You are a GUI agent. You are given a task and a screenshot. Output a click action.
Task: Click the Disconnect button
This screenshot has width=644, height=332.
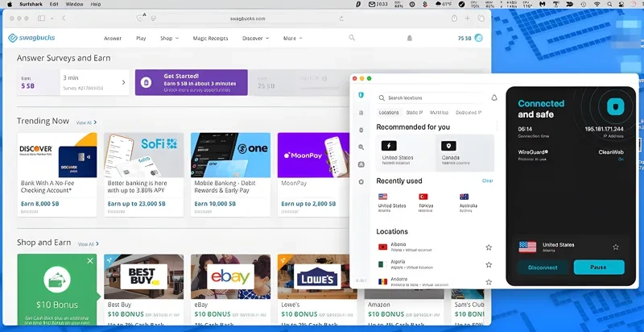coord(543,268)
